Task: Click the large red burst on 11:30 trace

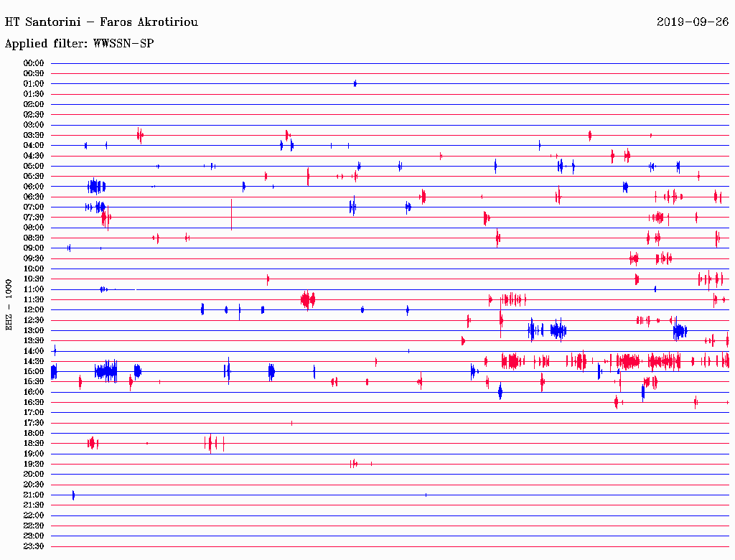Action: pos(308,299)
